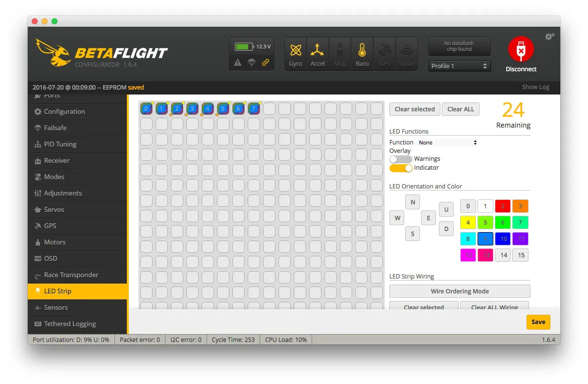The image size is (588, 384).
Task: Click the red USB Disconnect icon
Action: point(521,49)
